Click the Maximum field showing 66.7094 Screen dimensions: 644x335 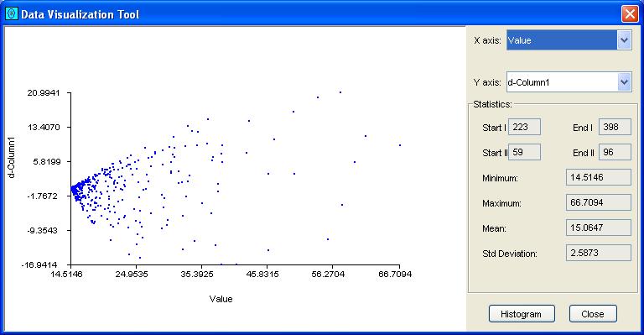(599, 202)
